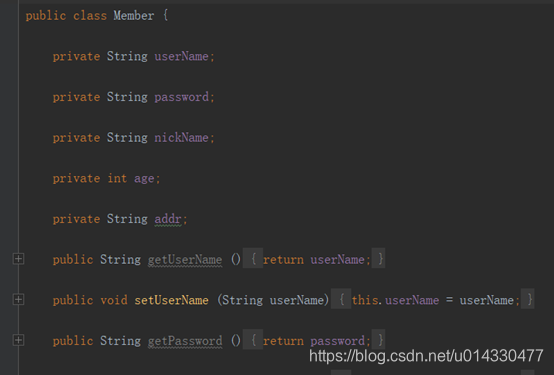Click the nickName field name
This screenshot has height=375, width=554.
click(181, 138)
